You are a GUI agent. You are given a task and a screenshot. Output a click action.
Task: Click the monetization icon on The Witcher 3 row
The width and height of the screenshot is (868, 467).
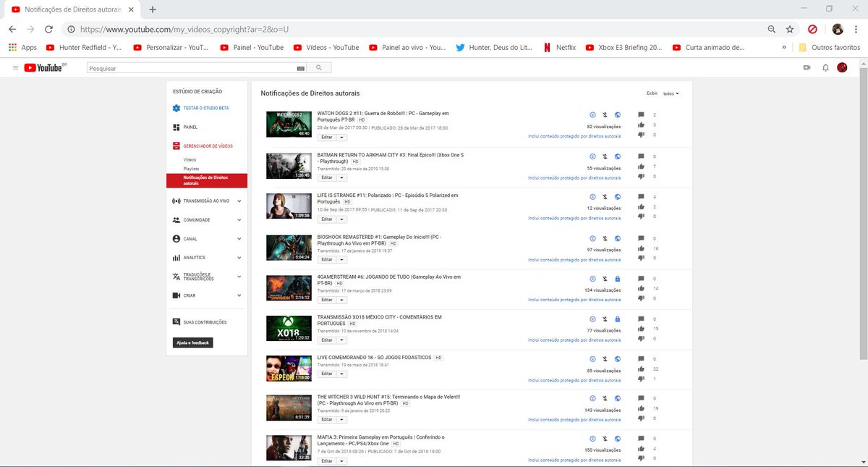(x=605, y=398)
